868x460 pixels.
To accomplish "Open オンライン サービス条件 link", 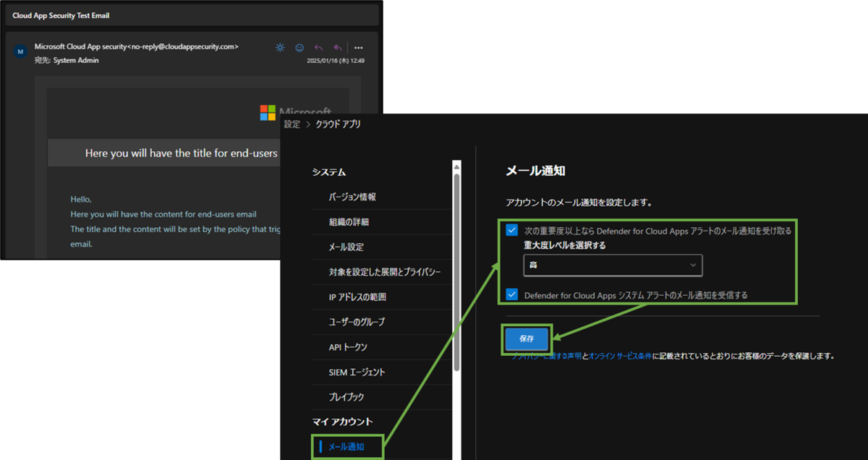I will coord(620,356).
